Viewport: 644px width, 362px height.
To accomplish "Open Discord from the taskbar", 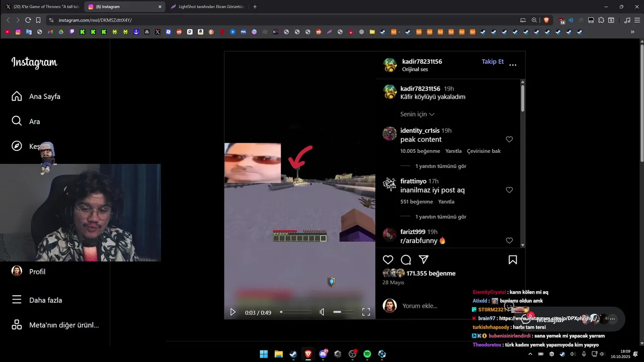I will click(x=323, y=354).
